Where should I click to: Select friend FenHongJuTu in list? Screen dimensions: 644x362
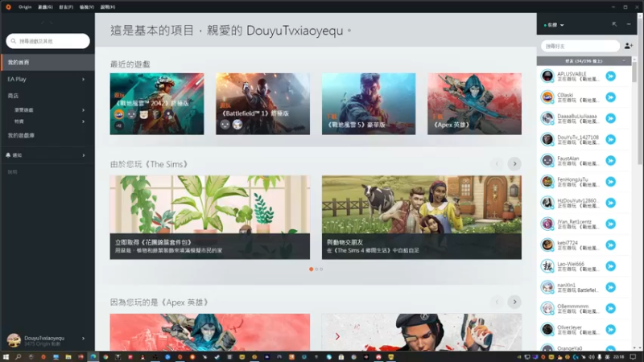[584, 182]
